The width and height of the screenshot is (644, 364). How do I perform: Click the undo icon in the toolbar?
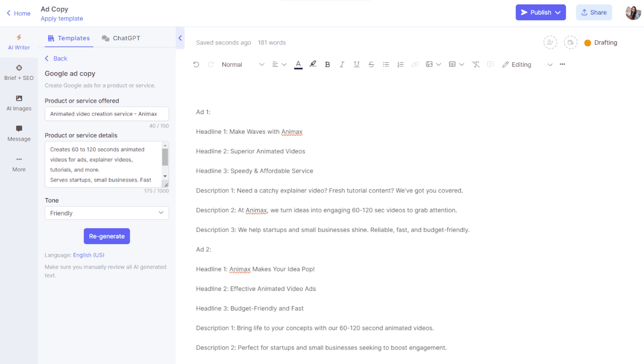196,64
